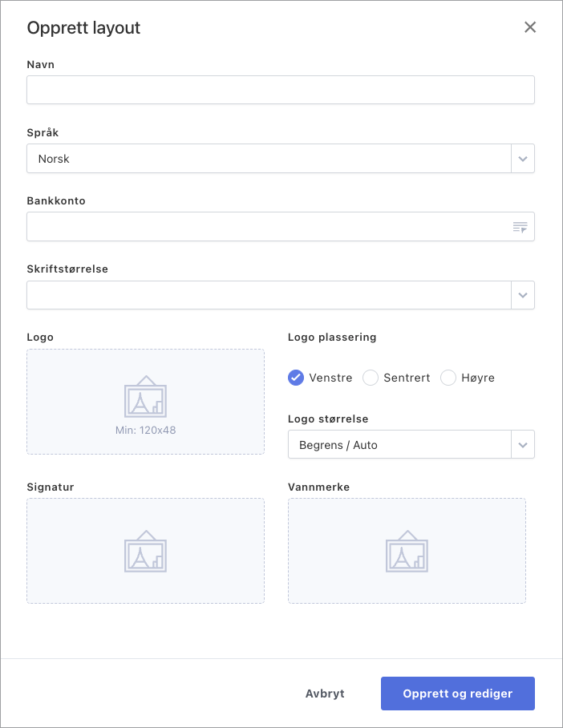This screenshot has height=728, width=563.
Task: Select the Venstre logo placement option
Action: coord(296,377)
